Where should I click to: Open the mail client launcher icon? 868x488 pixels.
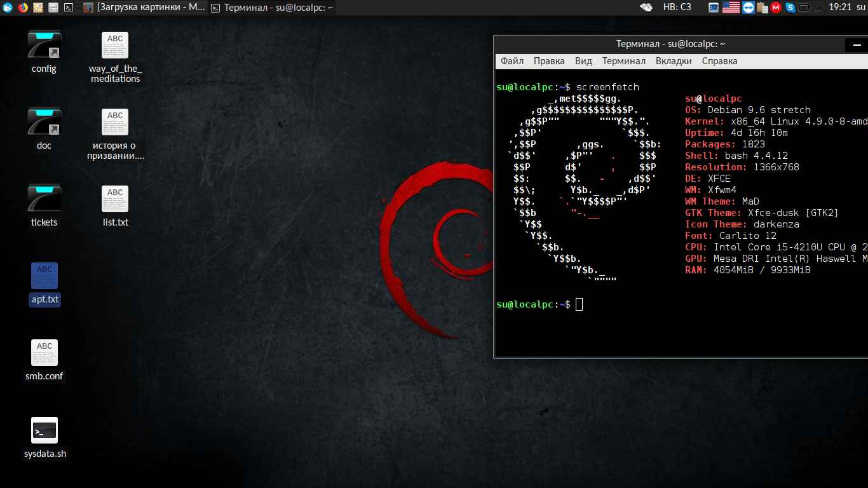pos(38,8)
